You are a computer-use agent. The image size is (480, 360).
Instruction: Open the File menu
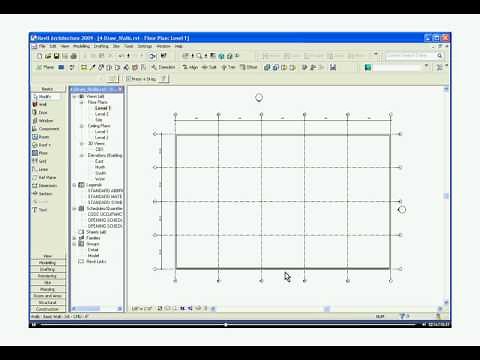click(42, 46)
